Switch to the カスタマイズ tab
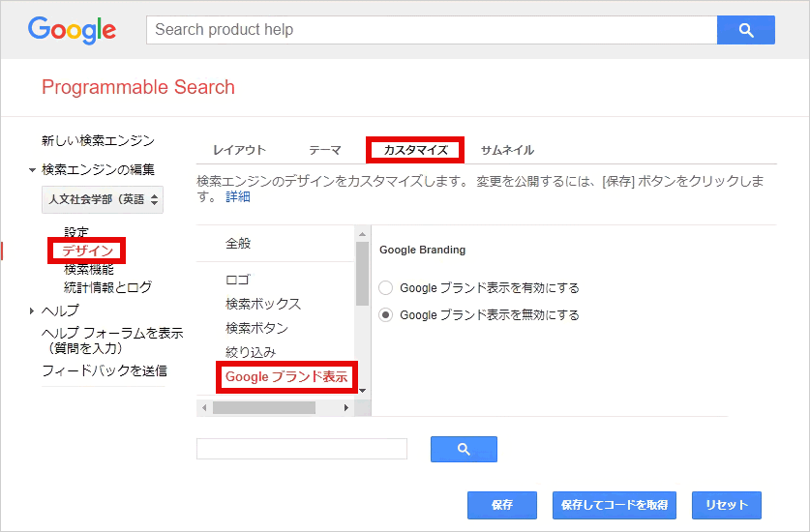 coord(415,150)
